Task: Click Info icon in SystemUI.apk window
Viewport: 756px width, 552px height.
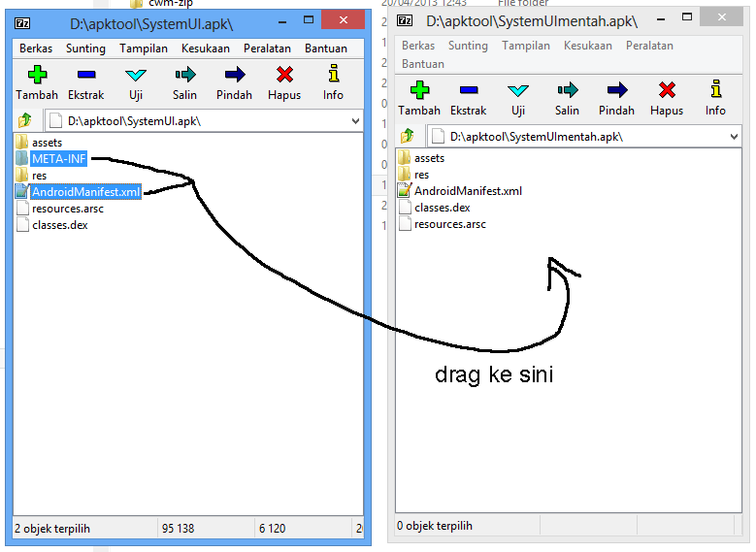Action: pyautogui.click(x=334, y=74)
